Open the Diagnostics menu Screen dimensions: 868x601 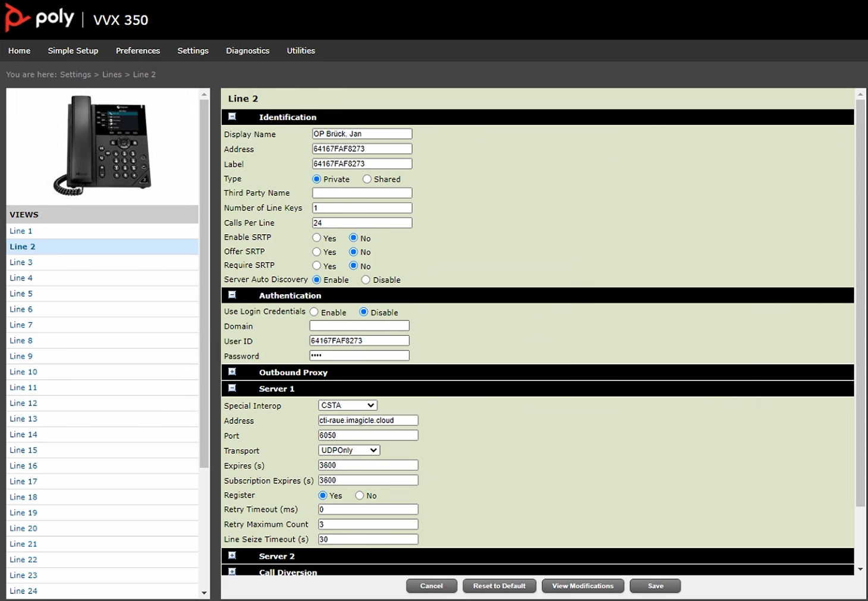pyautogui.click(x=247, y=51)
